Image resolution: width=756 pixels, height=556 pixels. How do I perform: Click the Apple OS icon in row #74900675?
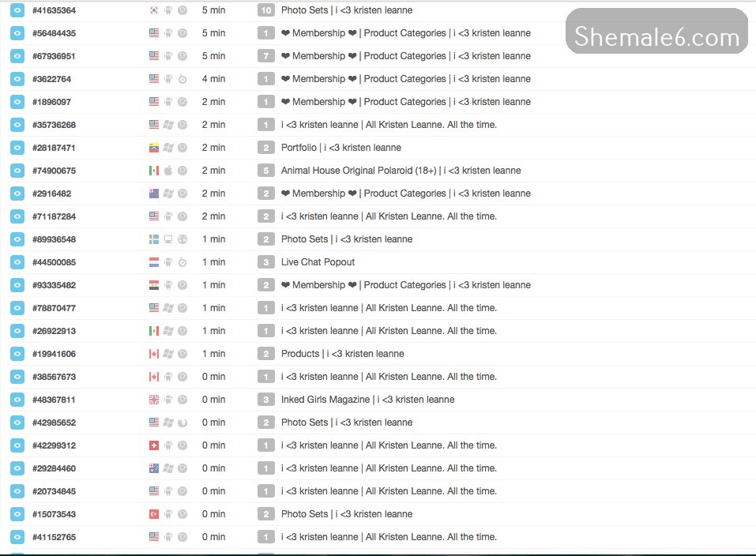(168, 171)
